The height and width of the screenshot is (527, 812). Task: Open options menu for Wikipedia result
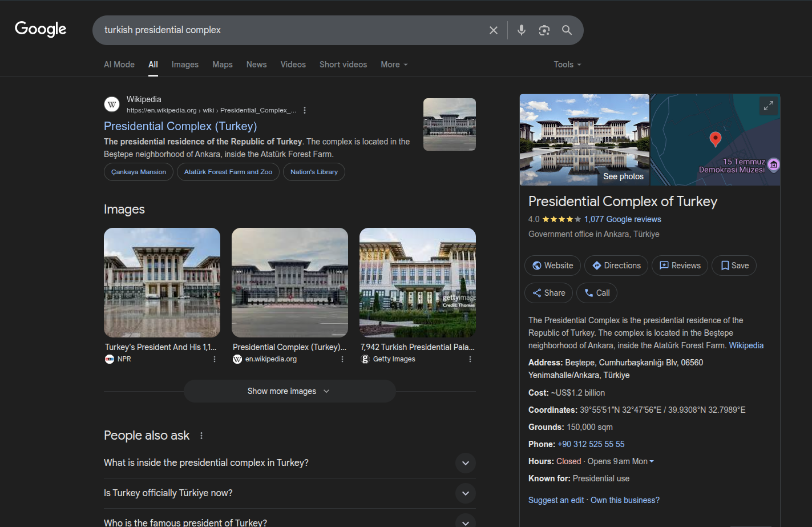[x=305, y=110]
